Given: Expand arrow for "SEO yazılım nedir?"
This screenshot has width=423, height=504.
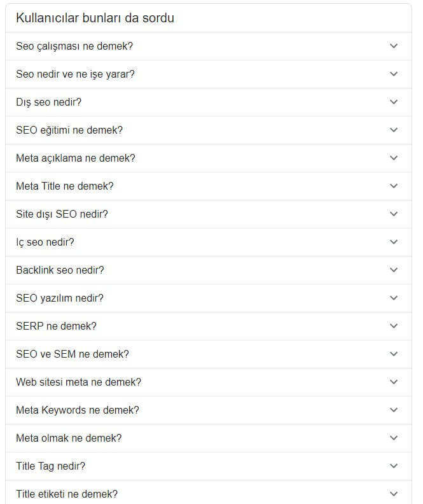Looking at the screenshot, I should (x=394, y=298).
